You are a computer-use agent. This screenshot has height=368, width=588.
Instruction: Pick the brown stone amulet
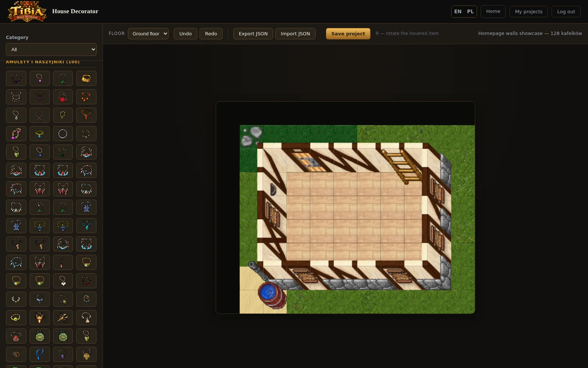point(86,299)
